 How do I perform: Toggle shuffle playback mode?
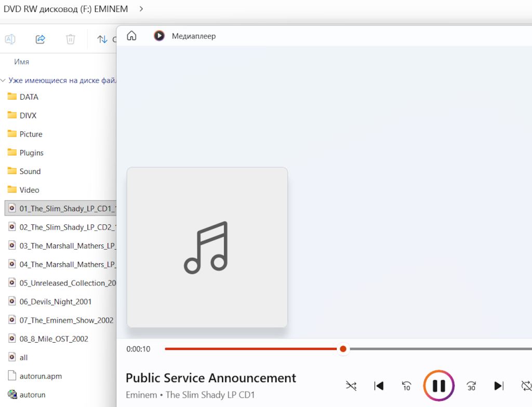[x=351, y=386]
